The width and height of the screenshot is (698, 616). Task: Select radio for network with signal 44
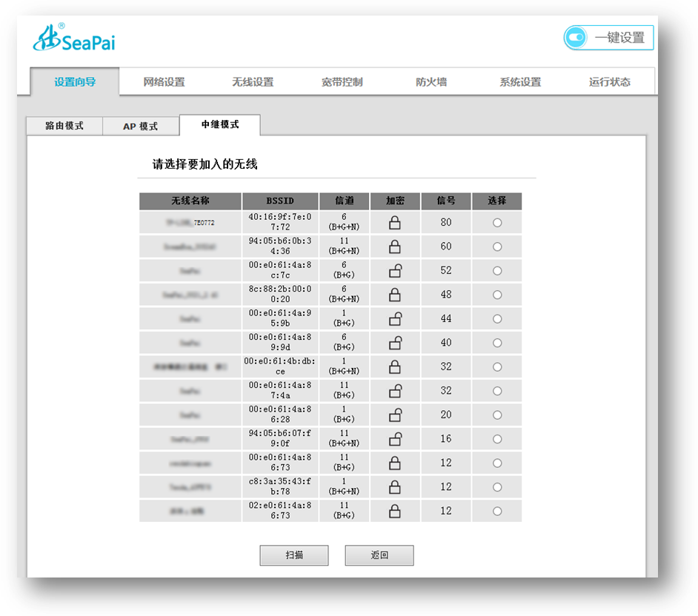coord(497,318)
